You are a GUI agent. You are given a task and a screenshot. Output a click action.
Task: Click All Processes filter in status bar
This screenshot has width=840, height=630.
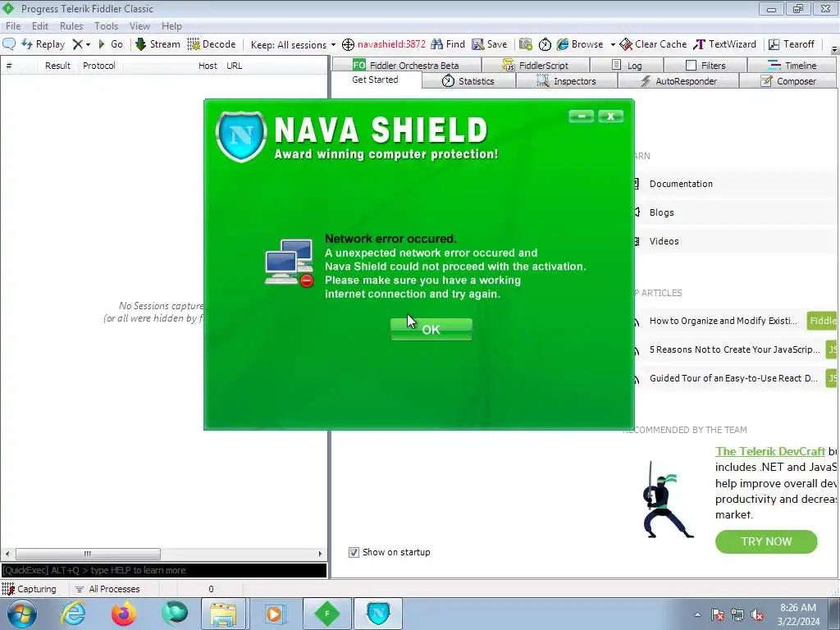click(x=107, y=589)
